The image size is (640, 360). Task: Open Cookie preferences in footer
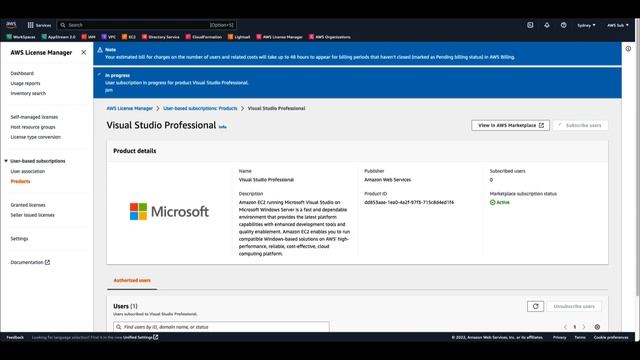[611, 337]
